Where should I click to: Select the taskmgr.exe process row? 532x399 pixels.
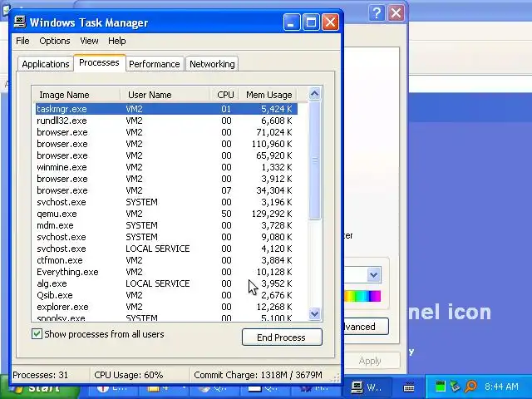point(166,109)
